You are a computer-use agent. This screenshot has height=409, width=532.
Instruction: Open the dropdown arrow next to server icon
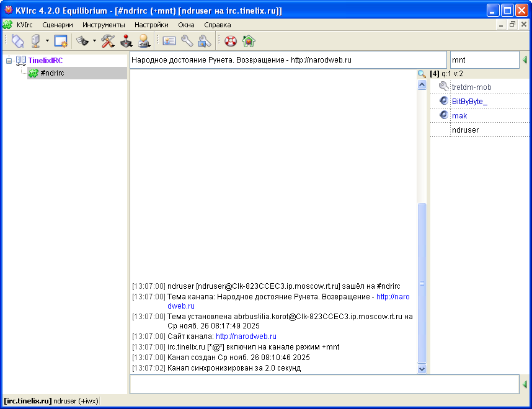[x=47, y=42]
